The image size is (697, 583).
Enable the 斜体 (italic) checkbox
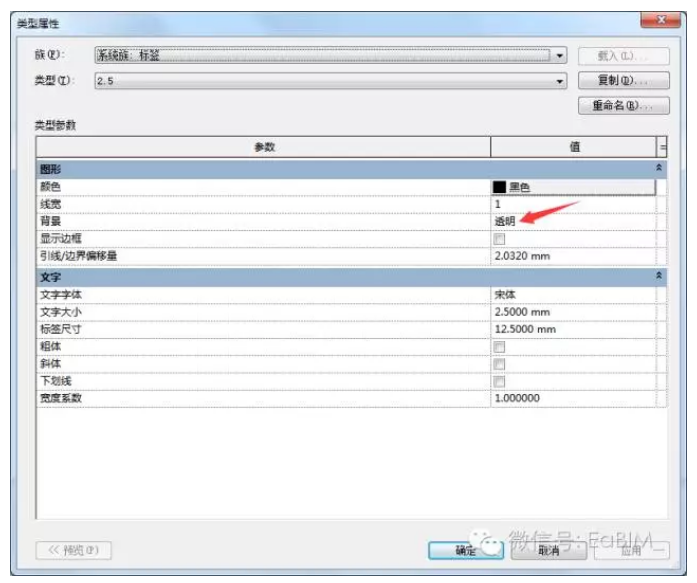[499, 364]
